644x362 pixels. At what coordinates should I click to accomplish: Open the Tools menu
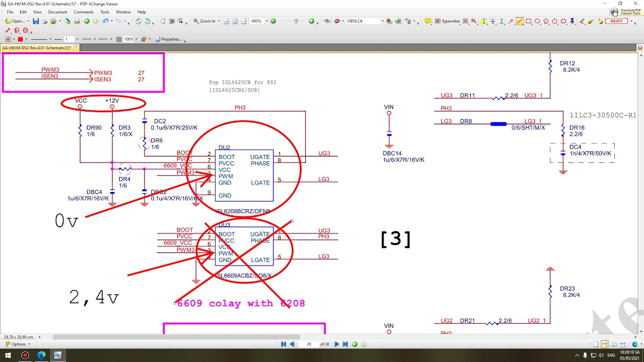pyautogui.click(x=105, y=12)
